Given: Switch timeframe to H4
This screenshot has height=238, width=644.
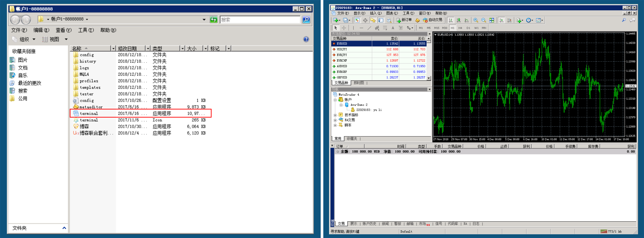Looking at the screenshot, I should 460,28.
